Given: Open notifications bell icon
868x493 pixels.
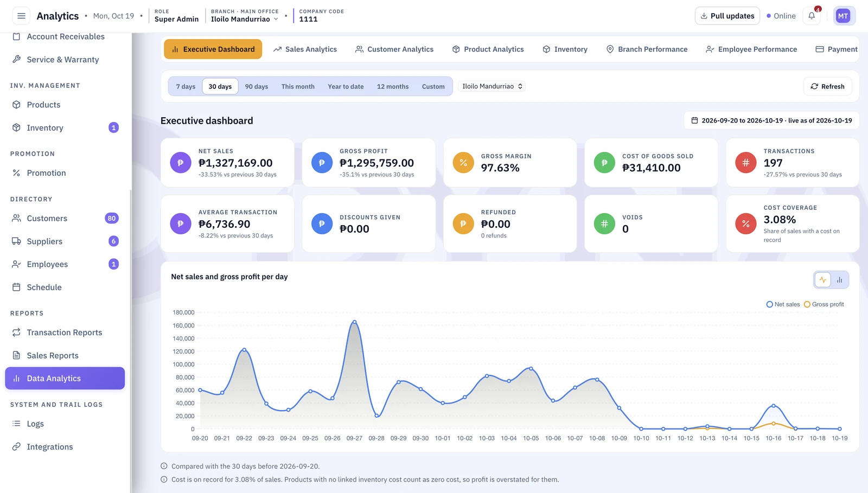Looking at the screenshot, I should tap(812, 16).
